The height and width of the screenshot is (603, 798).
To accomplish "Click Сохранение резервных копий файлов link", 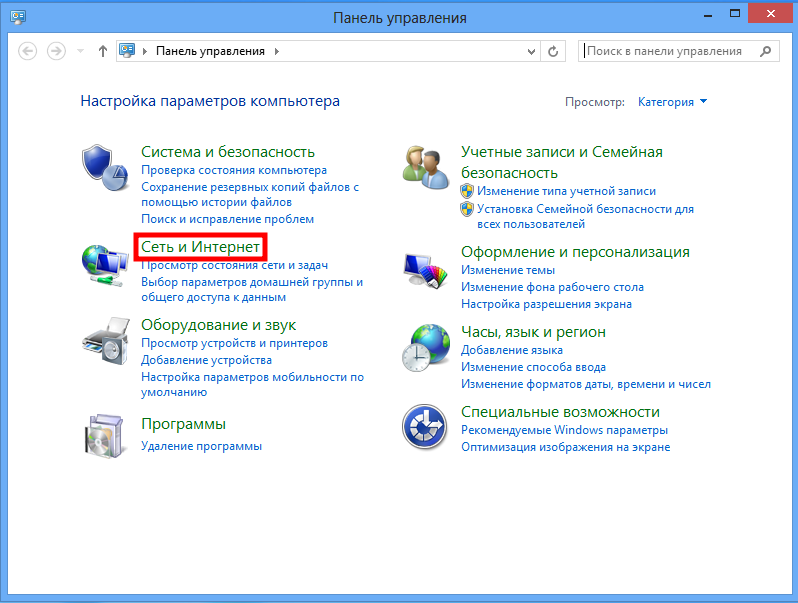I will [250, 194].
